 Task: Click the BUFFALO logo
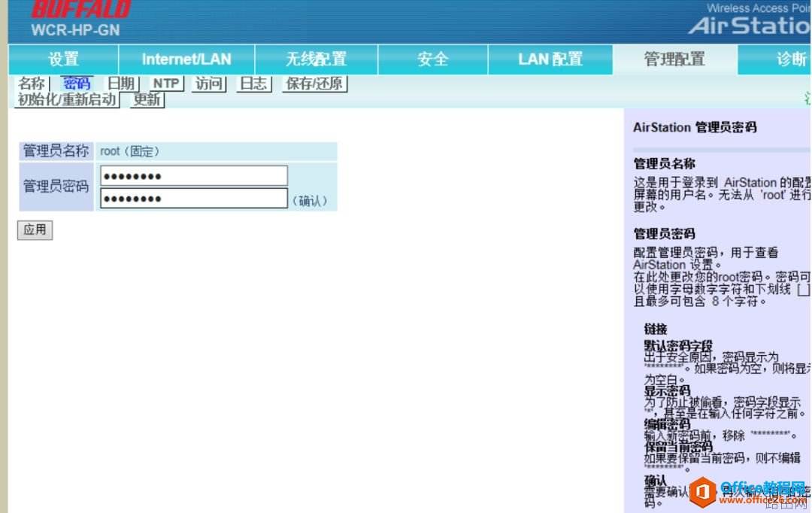pyautogui.click(x=80, y=9)
